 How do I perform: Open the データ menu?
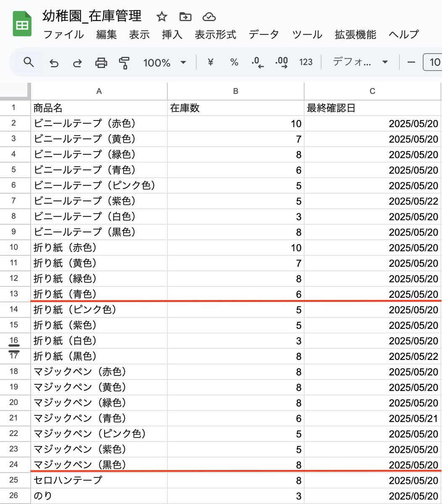(264, 34)
